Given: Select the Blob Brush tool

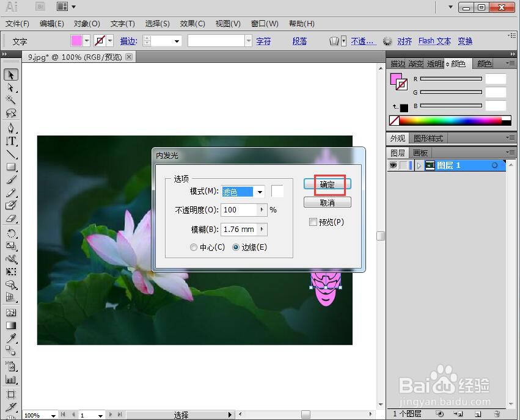Looking at the screenshot, I should [11, 205].
